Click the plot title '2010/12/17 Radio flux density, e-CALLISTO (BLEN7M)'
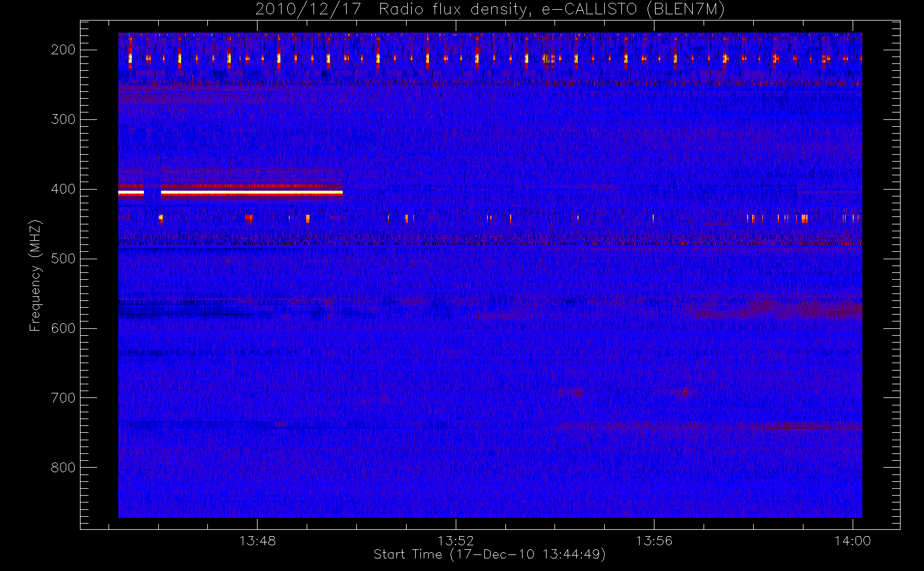The height and width of the screenshot is (571, 924). [x=490, y=10]
